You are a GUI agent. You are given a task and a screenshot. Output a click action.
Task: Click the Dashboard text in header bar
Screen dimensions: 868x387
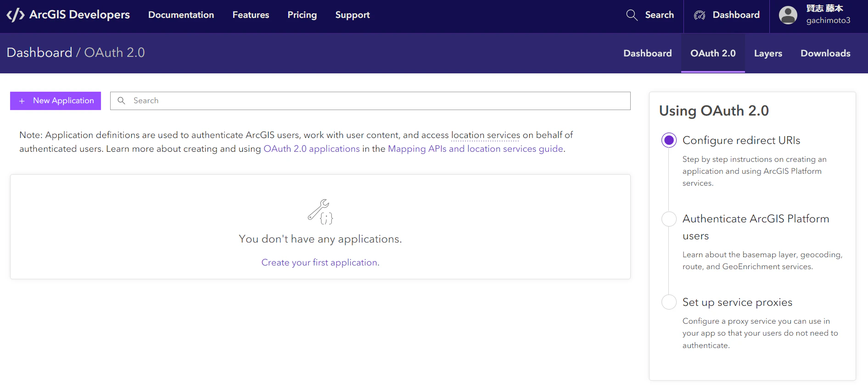pyautogui.click(x=736, y=15)
